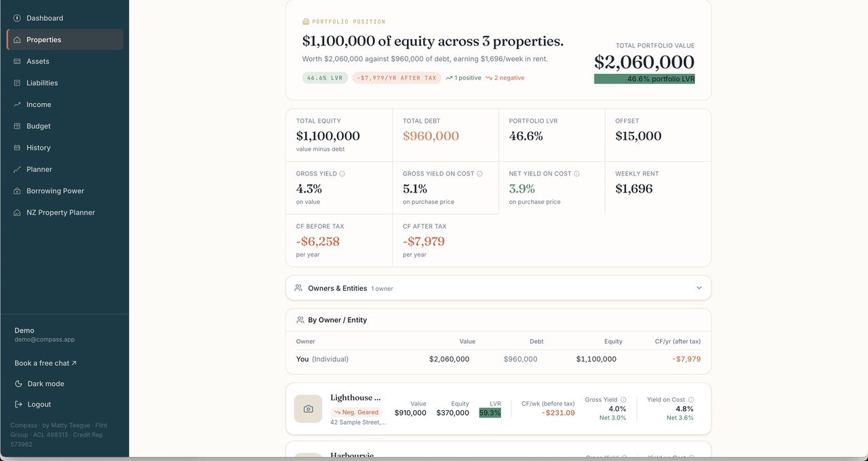The width and height of the screenshot is (868, 461).
Task: Open the Budget section
Action: (x=64, y=126)
